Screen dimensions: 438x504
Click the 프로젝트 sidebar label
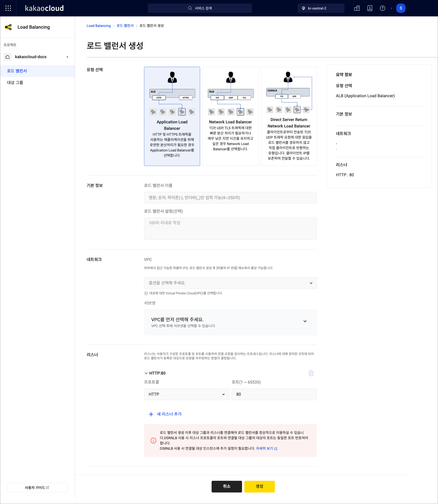pos(10,45)
